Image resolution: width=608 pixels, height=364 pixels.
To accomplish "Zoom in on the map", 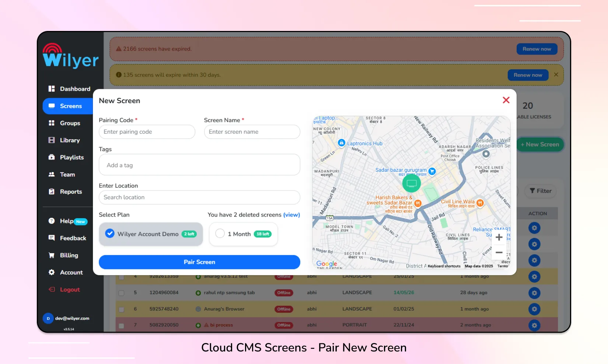I will (x=499, y=238).
